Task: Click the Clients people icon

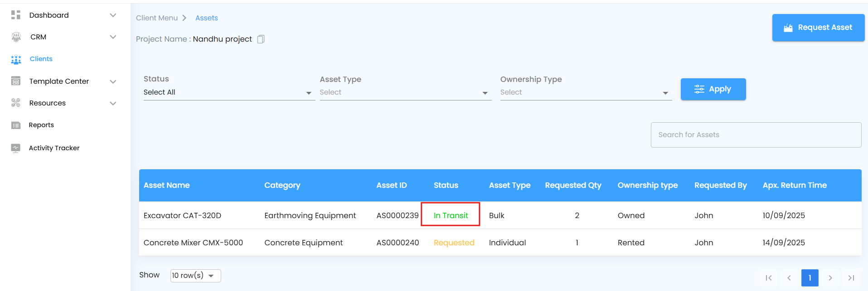Action: (x=16, y=59)
